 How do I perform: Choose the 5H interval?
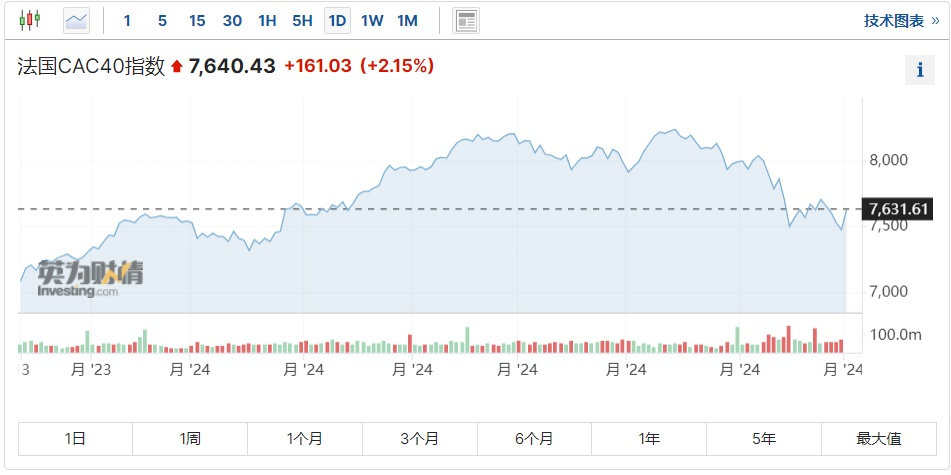tap(302, 20)
